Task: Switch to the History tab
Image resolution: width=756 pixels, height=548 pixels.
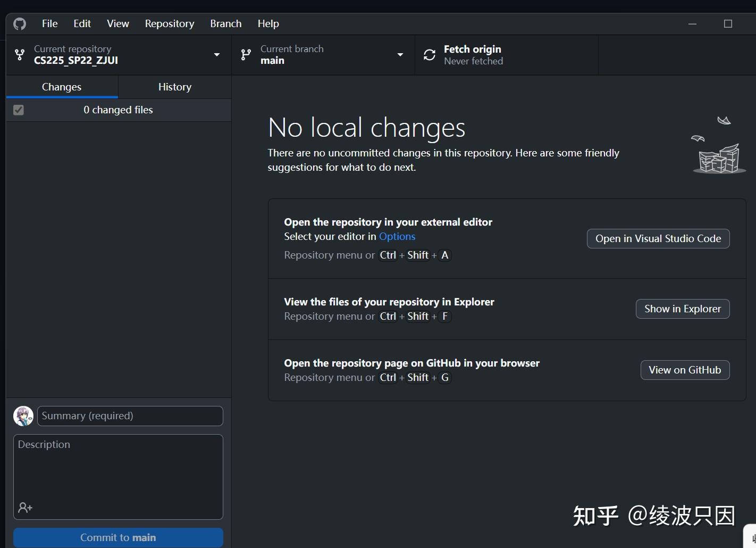Action: (174, 87)
